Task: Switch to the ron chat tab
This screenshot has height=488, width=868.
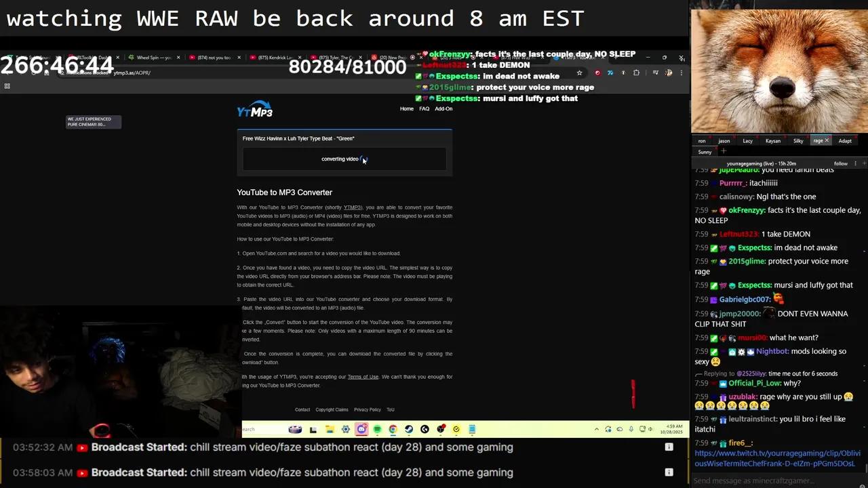Action: [x=702, y=141]
